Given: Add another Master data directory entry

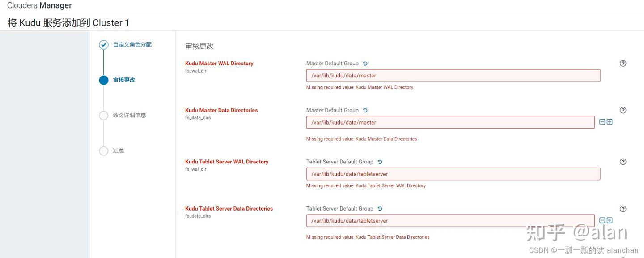Looking at the screenshot, I should 609,121.
